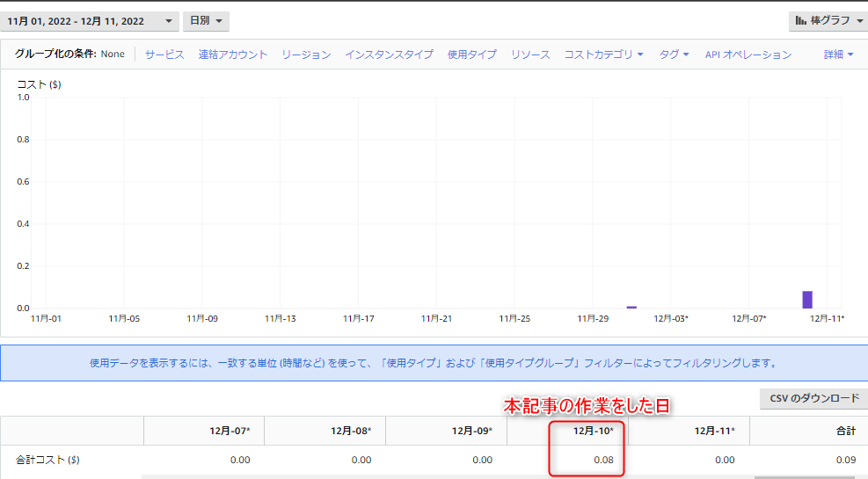Click the blue usage data info banner
The height and width of the screenshot is (479, 868).
(x=434, y=363)
